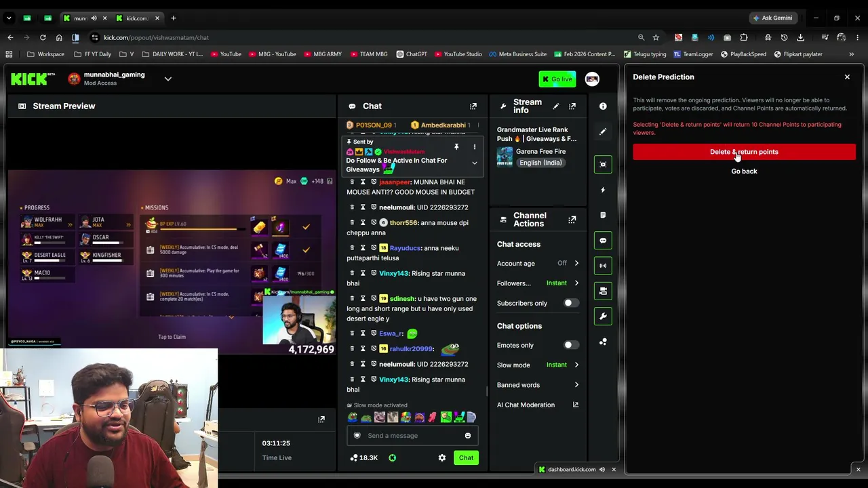Toggle the broadcast signal sidebar icon

click(603, 266)
